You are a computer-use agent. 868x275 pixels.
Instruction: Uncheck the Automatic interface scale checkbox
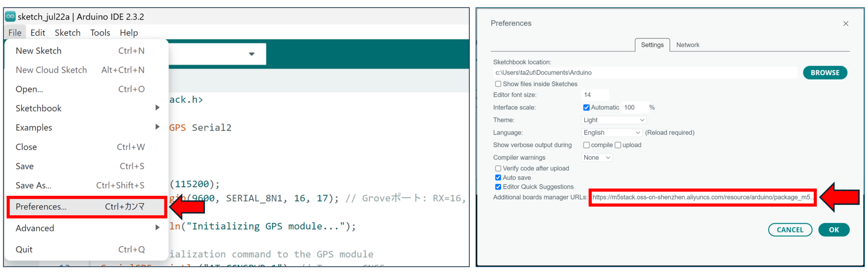(x=586, y=107)
